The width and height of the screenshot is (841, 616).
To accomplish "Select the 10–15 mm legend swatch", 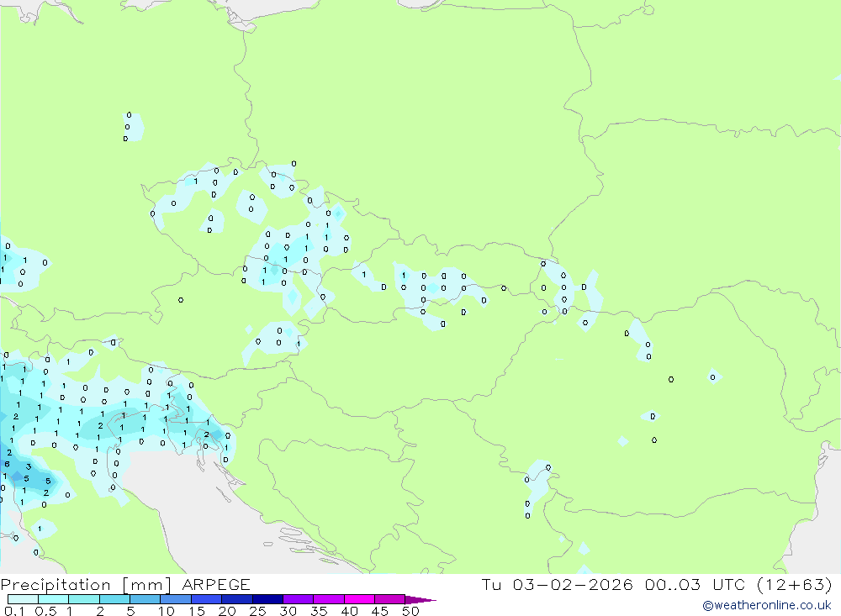I will tap(176, 599).
